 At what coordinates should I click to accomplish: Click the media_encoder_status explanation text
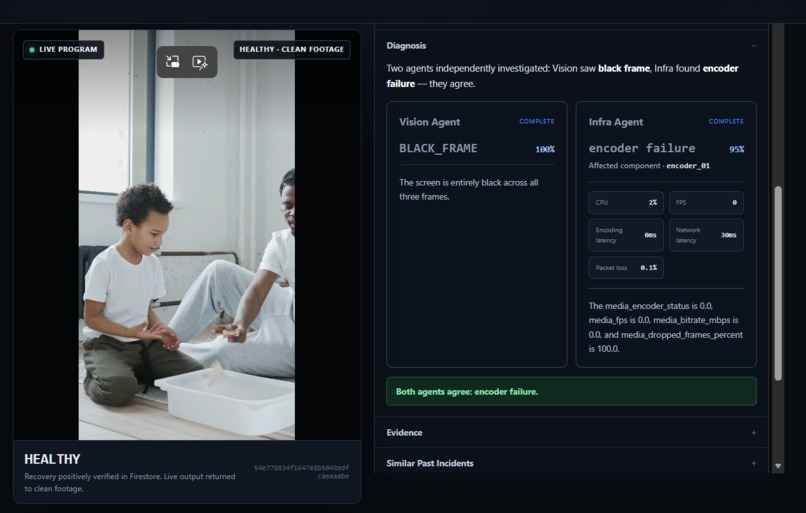coord(666,327)
